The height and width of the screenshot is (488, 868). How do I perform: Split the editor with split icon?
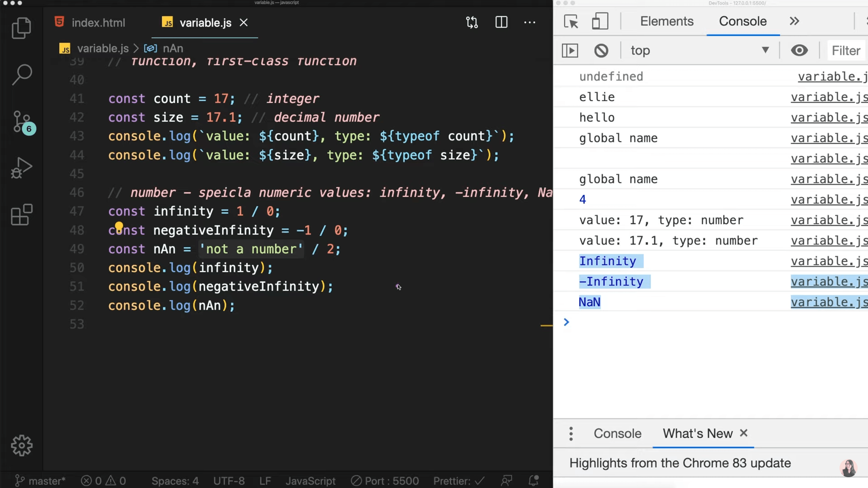point(501,23)
